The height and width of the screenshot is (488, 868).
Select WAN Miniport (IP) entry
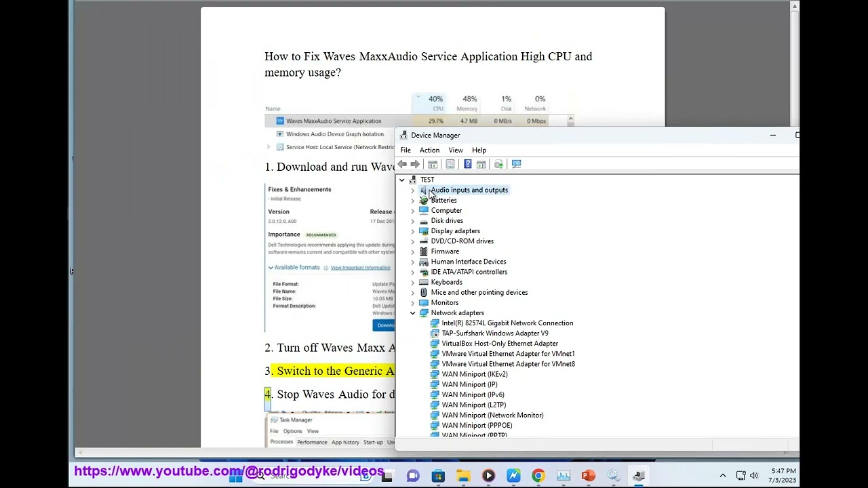tap(469, 384)
